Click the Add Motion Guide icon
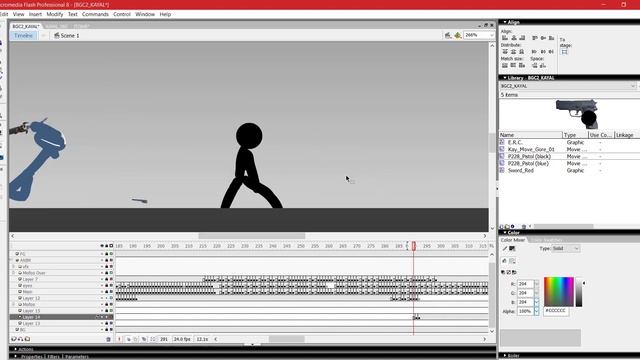Viewport: 640px width, 360px height. coord(20,339)
